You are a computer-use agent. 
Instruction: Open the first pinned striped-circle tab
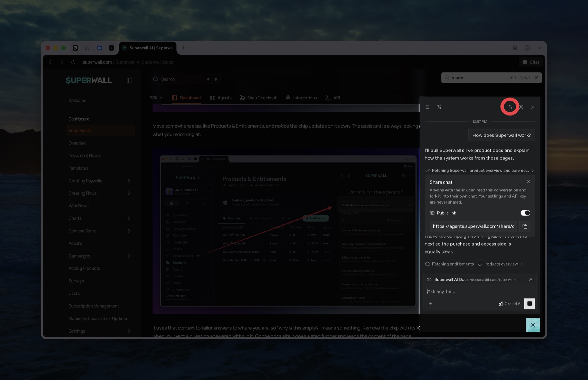pos(75,48)
